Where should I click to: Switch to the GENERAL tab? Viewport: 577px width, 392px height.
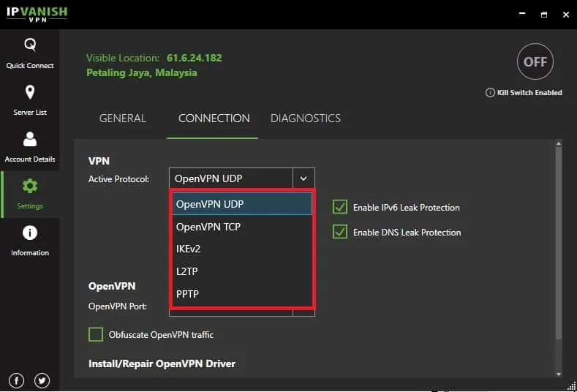pyautogui.click(x=123, y=118)
